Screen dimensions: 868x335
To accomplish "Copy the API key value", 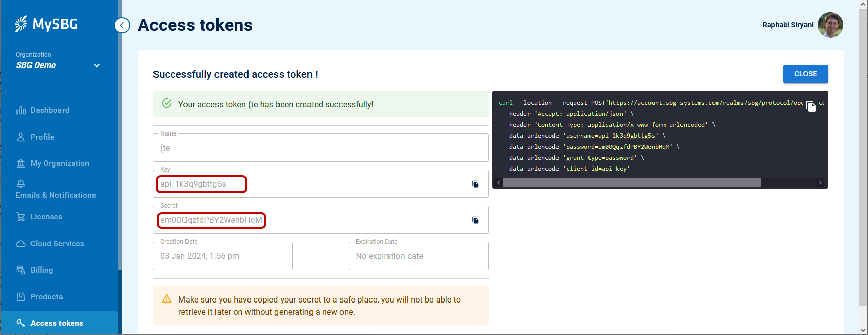I will pos(475,184).
